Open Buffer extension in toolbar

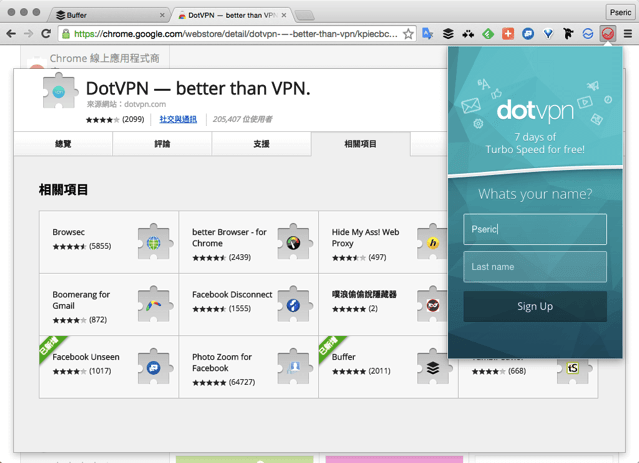tap(448, 34)
